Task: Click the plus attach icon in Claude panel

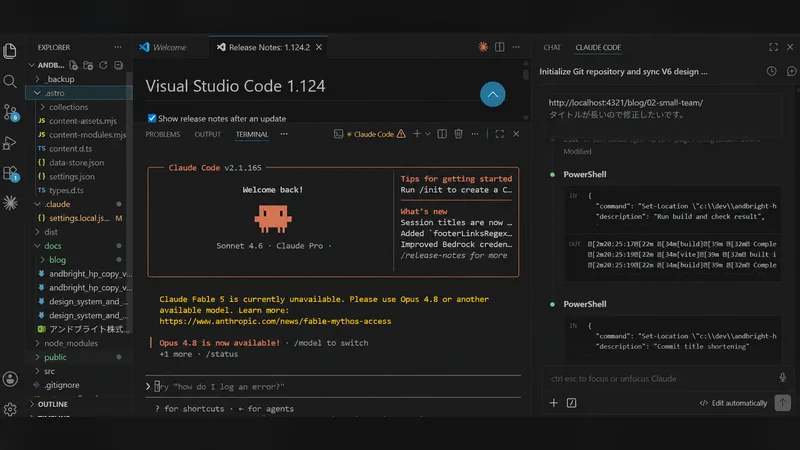Action: click(x=554, y=403)
